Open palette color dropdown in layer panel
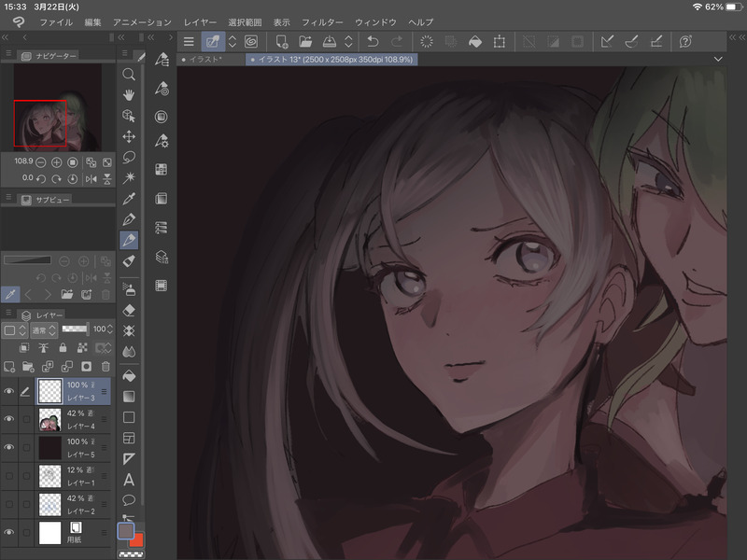The width and height of the screenshot is (747, 560). (x=14, y=330)
